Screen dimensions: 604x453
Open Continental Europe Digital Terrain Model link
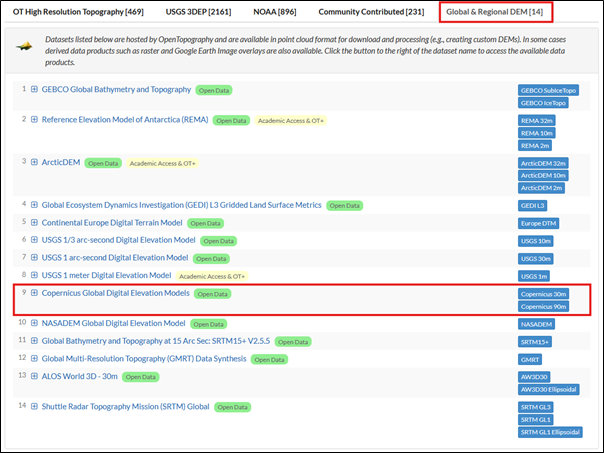point(112,223)
